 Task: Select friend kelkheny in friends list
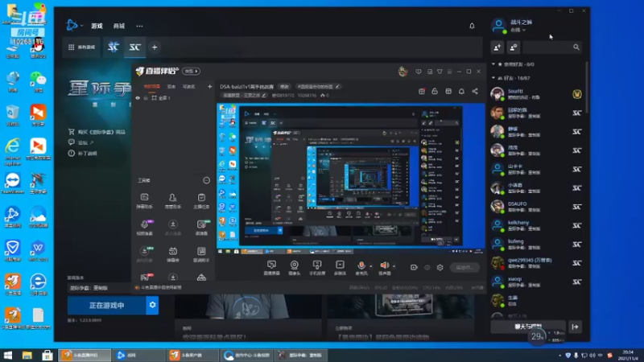point(536,225)
